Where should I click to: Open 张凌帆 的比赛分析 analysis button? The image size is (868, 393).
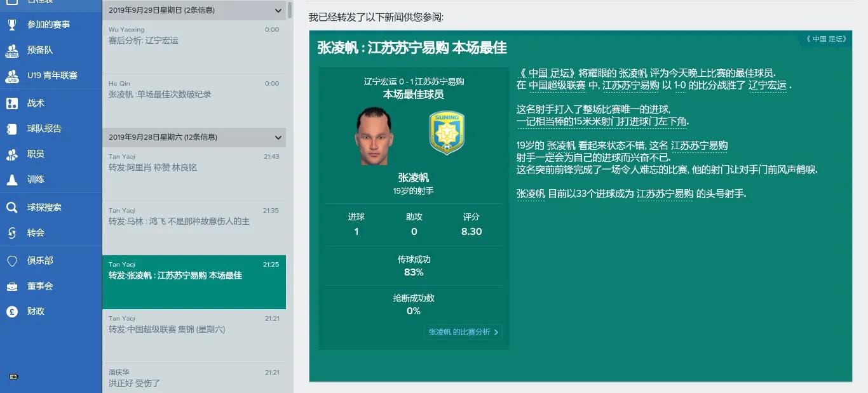point(463,331)
